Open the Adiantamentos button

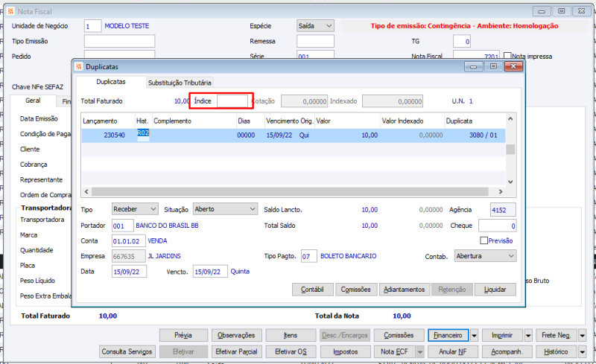[x=404, y=290]
